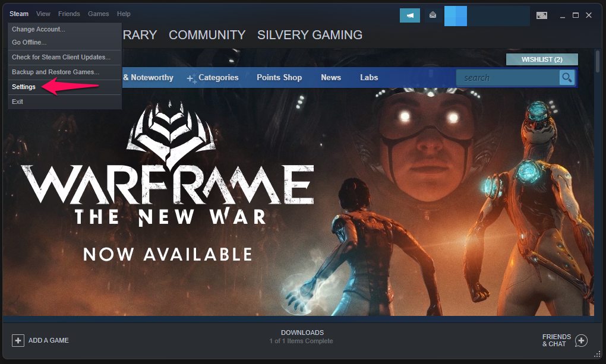Open the store Labs link
606x364 pixels.
(x=369, y=78)
